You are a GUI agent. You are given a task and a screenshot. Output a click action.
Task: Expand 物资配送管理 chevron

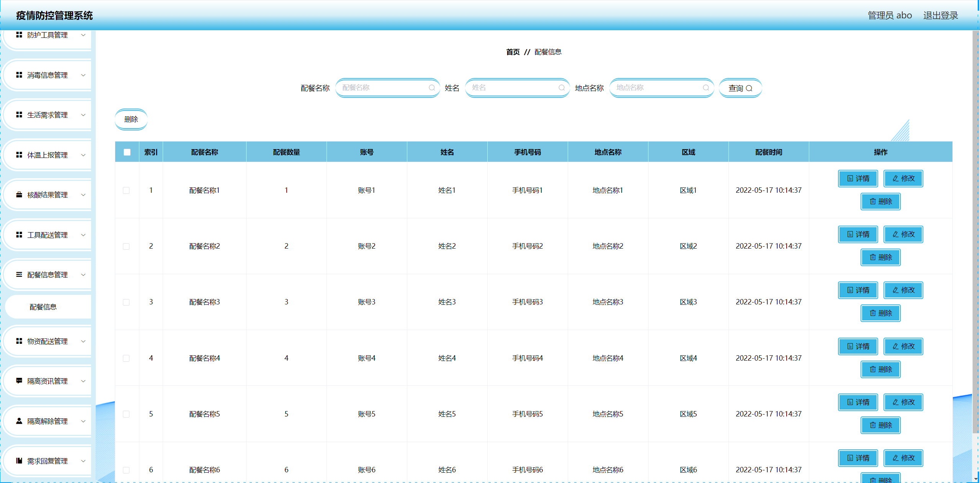click(x=83, y=341)
